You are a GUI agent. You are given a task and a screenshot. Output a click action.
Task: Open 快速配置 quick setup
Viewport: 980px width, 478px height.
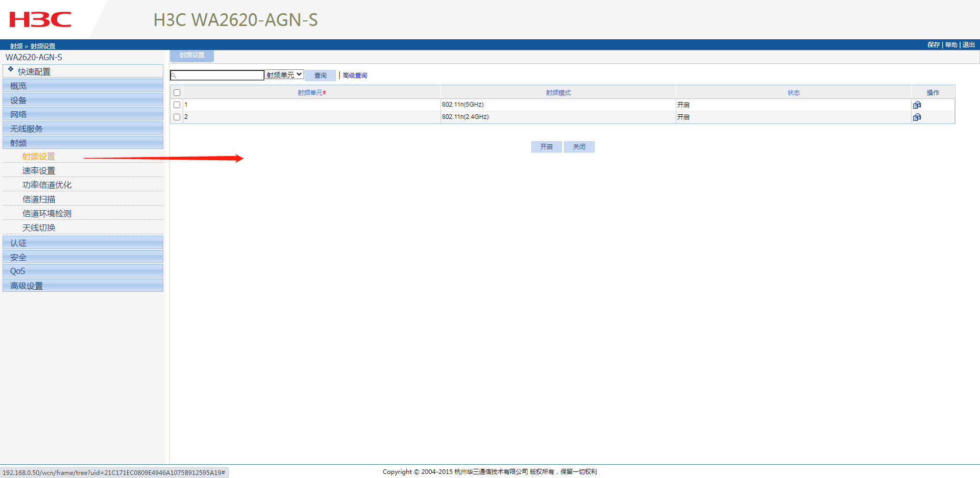point(83,71)
